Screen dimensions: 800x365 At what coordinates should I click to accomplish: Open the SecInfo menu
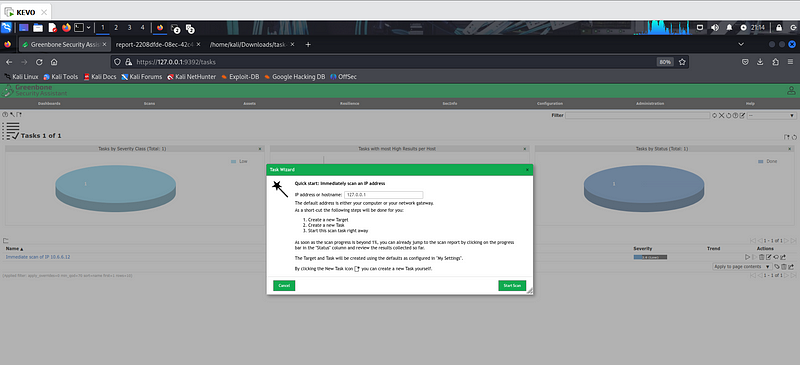[450, 104]
